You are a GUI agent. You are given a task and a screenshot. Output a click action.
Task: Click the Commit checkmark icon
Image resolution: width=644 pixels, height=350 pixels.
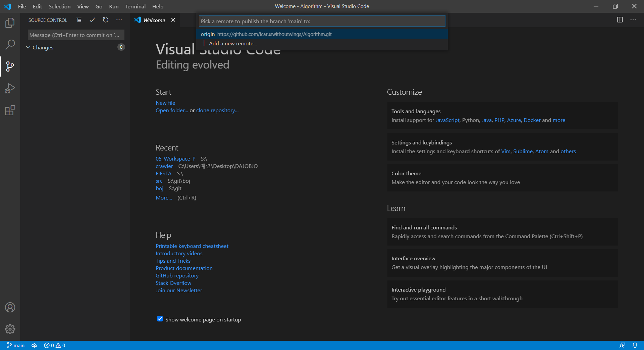pyautogui.click(x=92, y=20)
